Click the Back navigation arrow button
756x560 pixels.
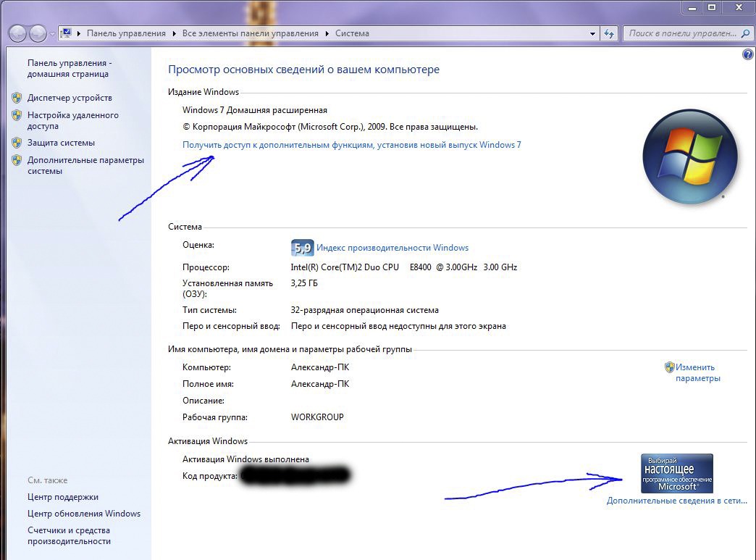pos(18,33)
